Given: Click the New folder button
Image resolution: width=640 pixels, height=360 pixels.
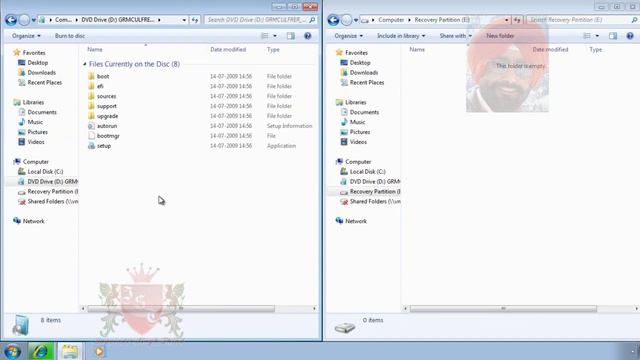Looking at the screenshot, I should (500, 36).
